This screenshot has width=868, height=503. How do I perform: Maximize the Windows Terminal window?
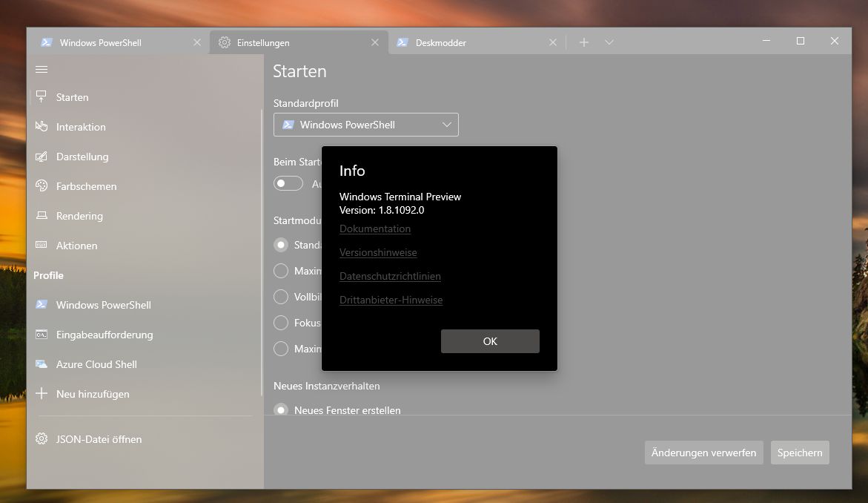click(x=801, y=41)
